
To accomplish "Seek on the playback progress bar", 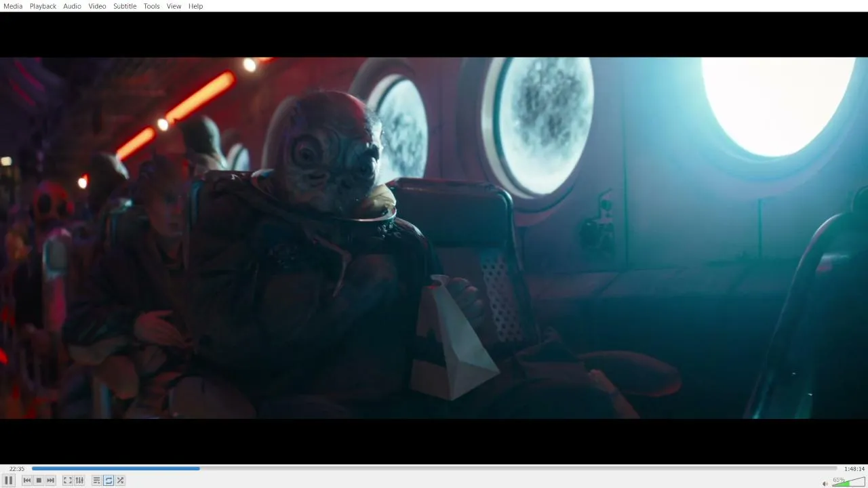I will point(435,468).
